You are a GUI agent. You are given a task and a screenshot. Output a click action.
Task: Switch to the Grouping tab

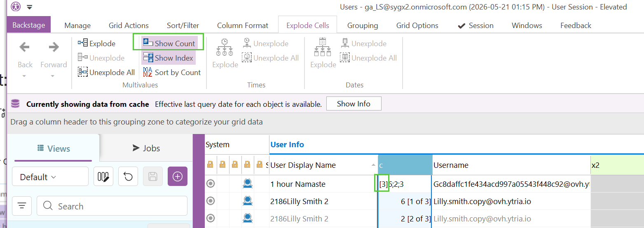[x=363, y=26]
